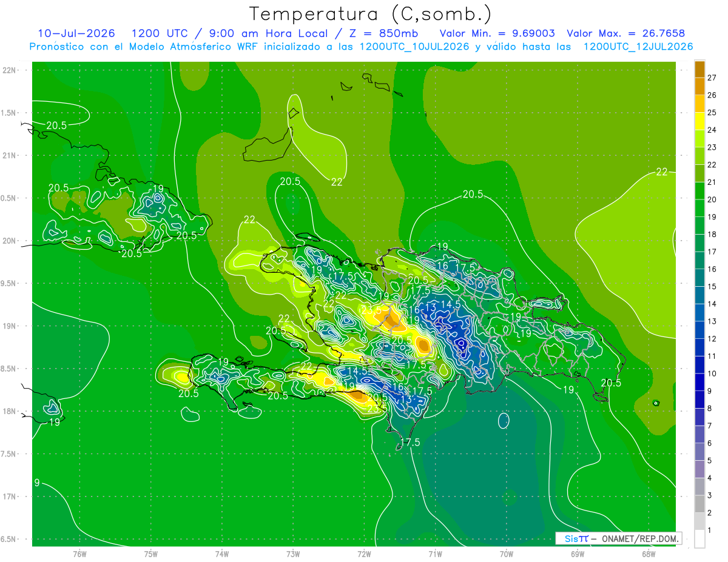Click the "20N" latitude axis label

click(x=9, y=241)
